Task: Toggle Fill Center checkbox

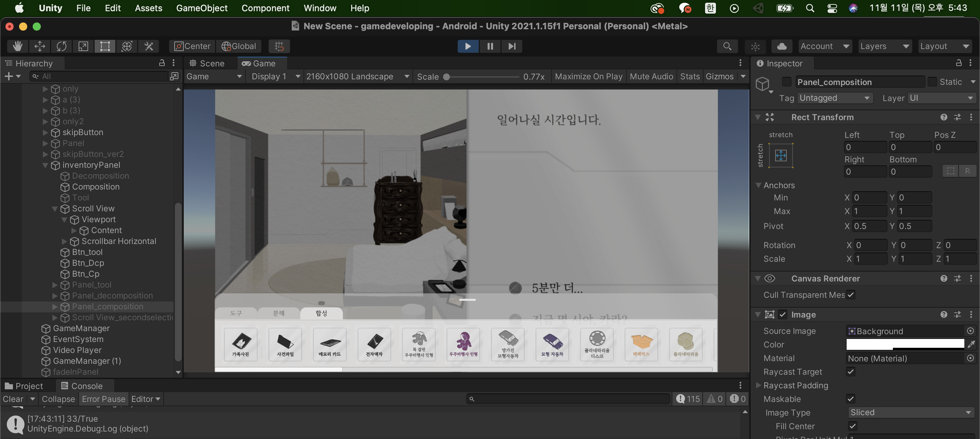Action: pos(852,426)
